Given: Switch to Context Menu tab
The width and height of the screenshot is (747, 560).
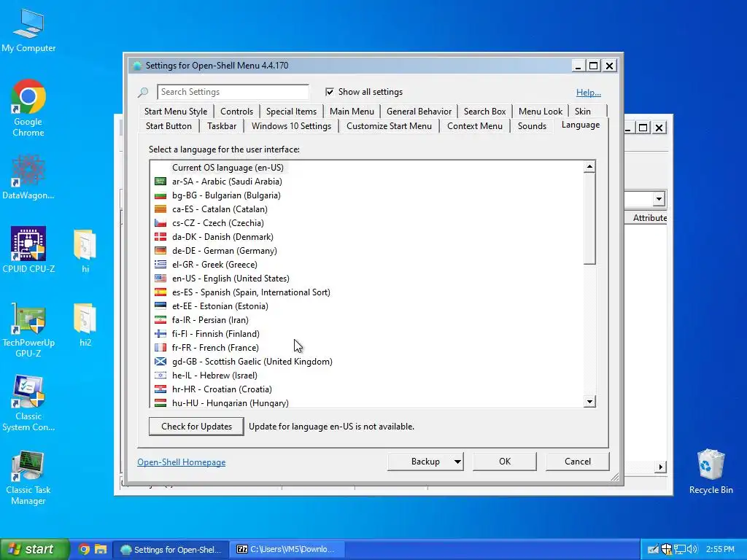Looking at the screenshot, I should (x=474, y=126).
